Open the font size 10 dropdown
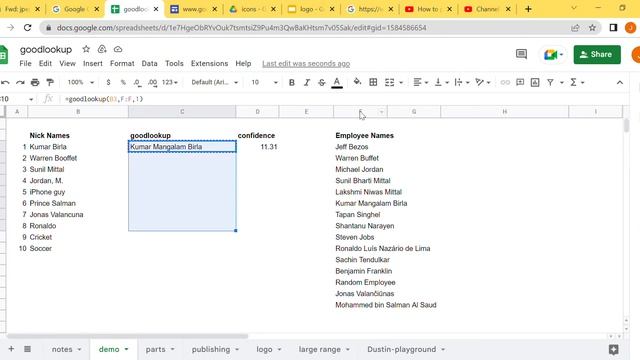This screenshot has height=360, width=640. coord(264,82)
